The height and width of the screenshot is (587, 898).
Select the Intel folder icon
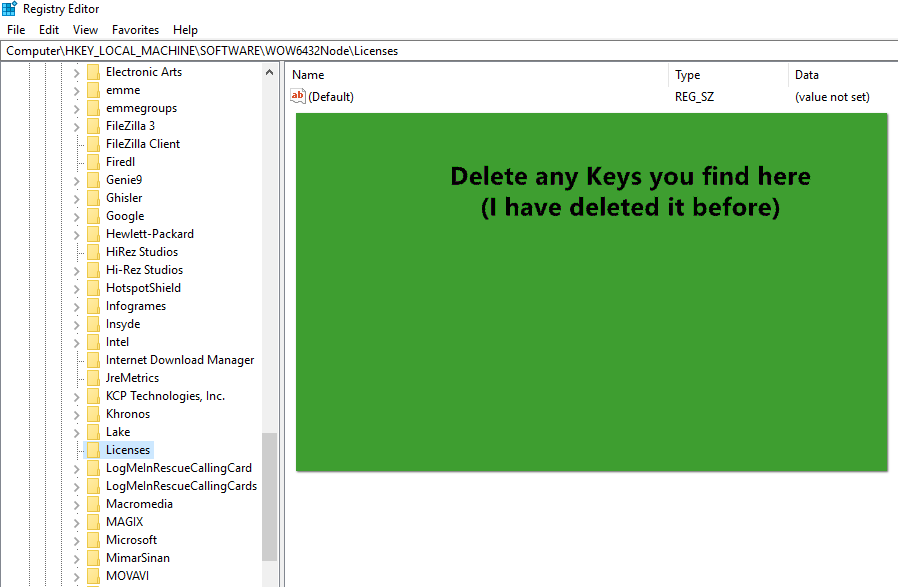(93, 342)
